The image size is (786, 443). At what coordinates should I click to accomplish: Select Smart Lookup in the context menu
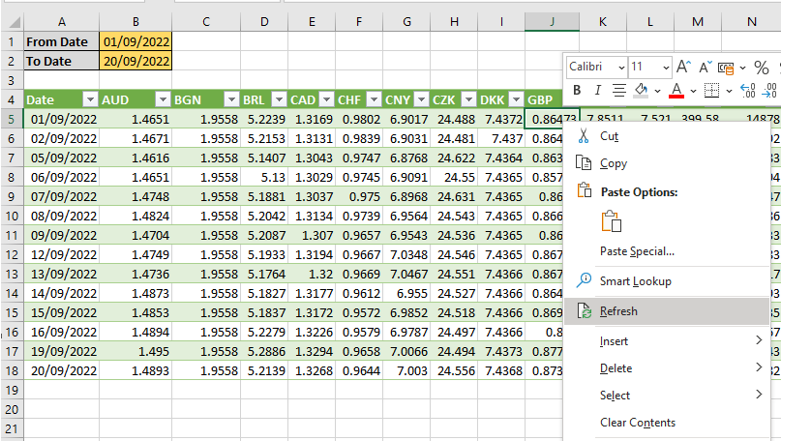pos(667,281)
